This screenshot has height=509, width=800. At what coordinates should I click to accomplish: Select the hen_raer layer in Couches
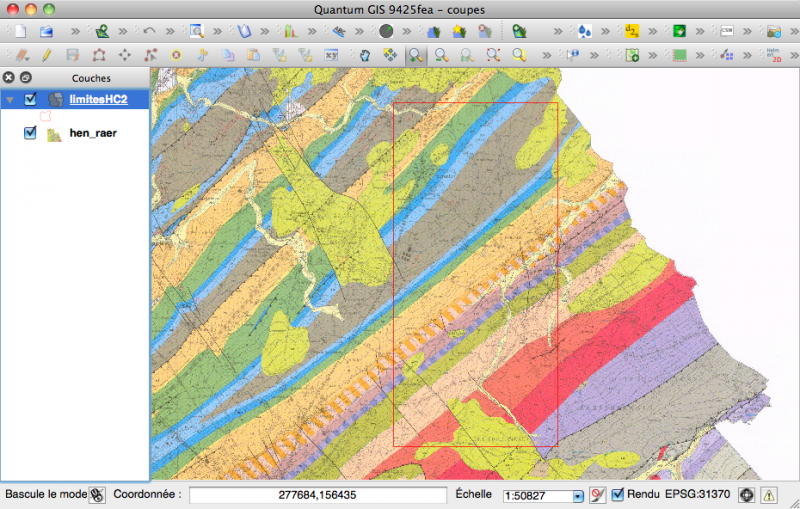[93, 132]
